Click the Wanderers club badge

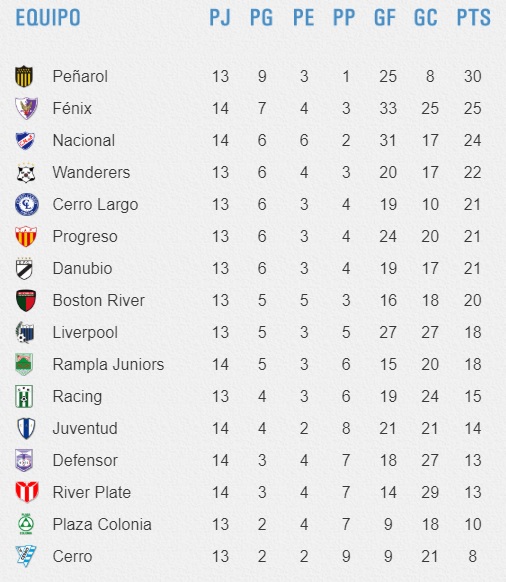pos(26,173)
